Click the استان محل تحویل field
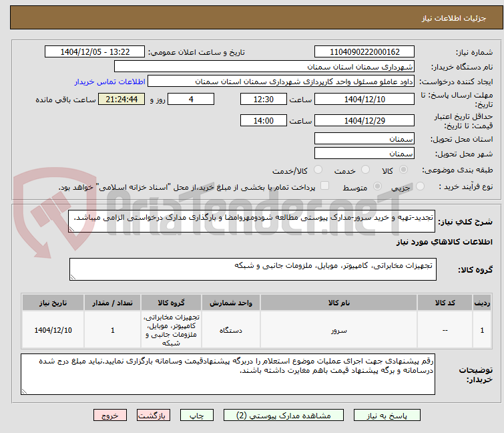 pos(364,138)
